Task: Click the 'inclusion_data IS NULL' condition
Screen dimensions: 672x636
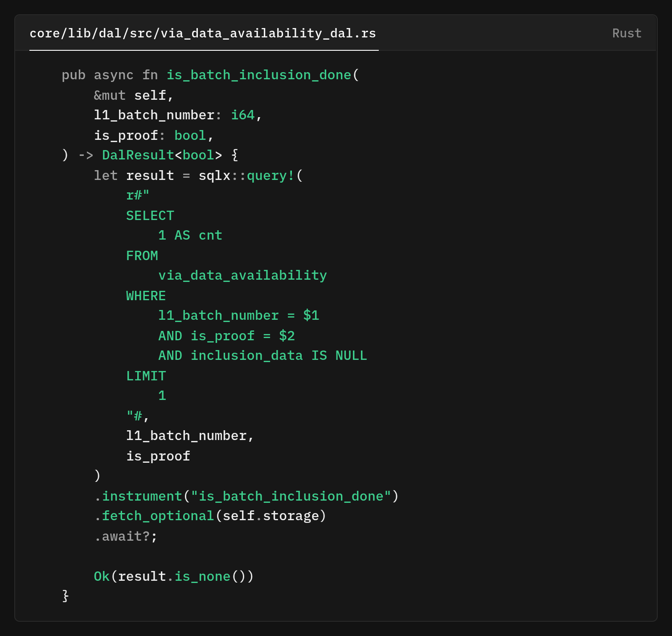Action: [x=279, y=356]
